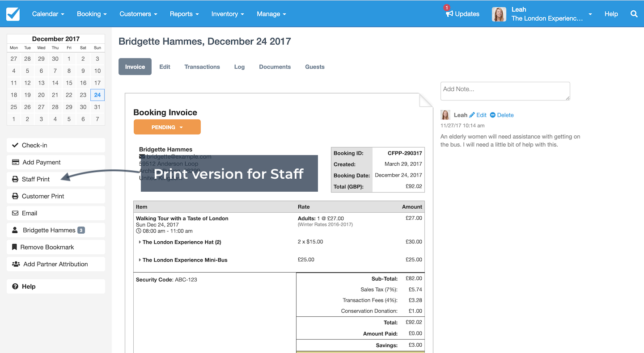Open the Inventory dropdown menu

tap(228, 14)
